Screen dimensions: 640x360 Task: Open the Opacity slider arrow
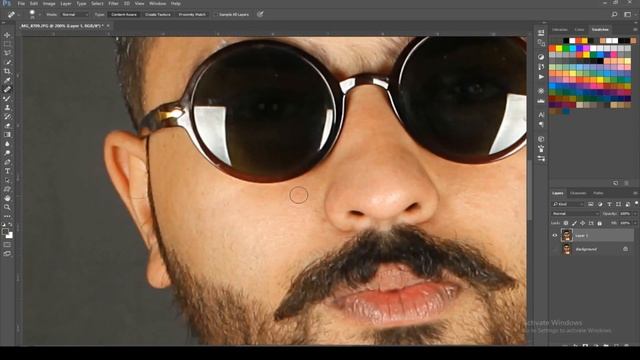pyautogui.click(x=635, y=213)
